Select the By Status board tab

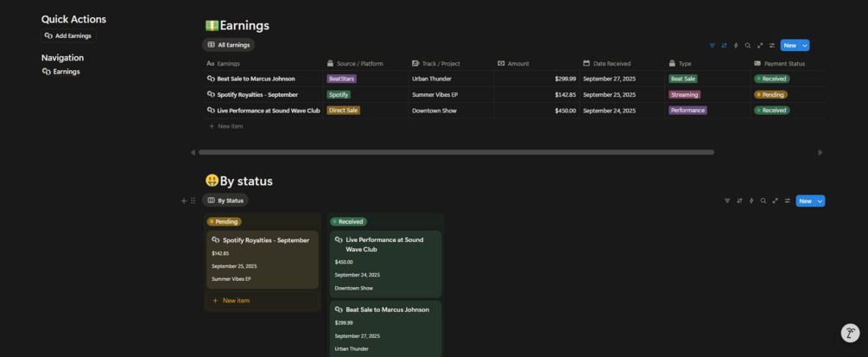tap(225, 201)
